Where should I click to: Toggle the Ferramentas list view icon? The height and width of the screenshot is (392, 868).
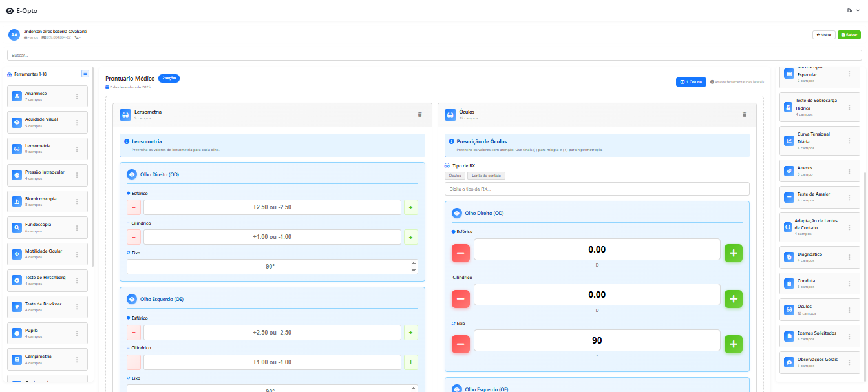tap(85, 74)
